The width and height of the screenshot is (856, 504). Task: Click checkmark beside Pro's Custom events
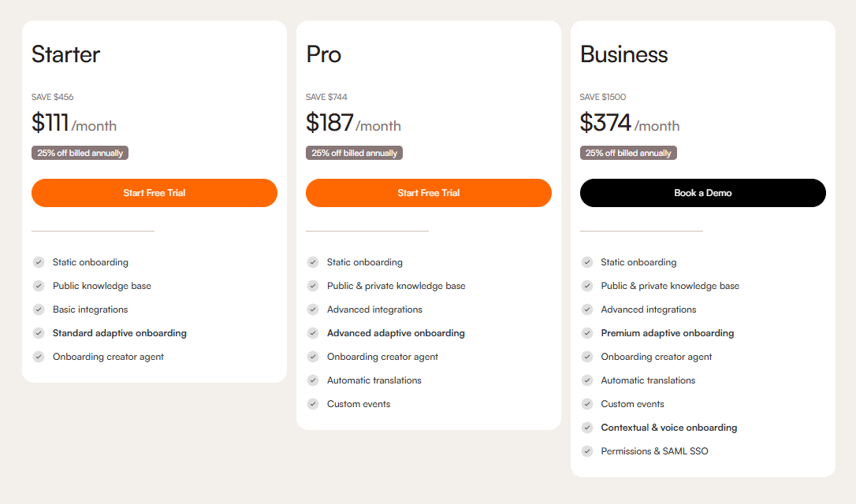(313, 404)
